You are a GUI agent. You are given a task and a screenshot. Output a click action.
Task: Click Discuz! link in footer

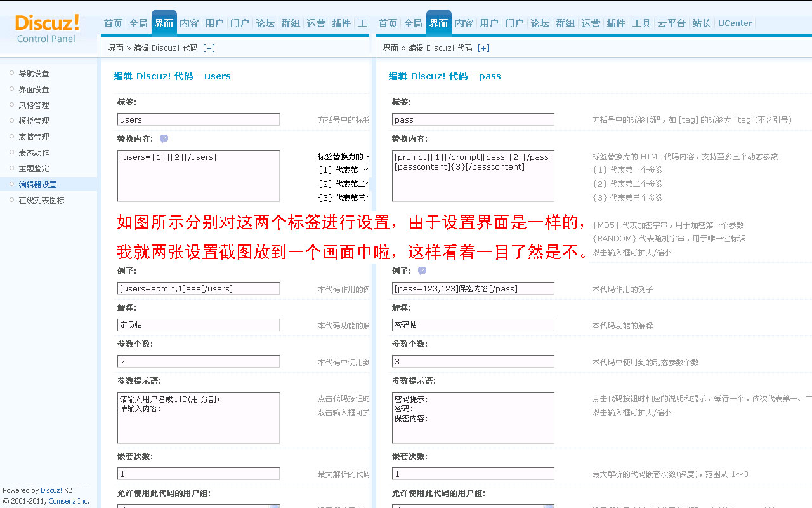(51, 490)
